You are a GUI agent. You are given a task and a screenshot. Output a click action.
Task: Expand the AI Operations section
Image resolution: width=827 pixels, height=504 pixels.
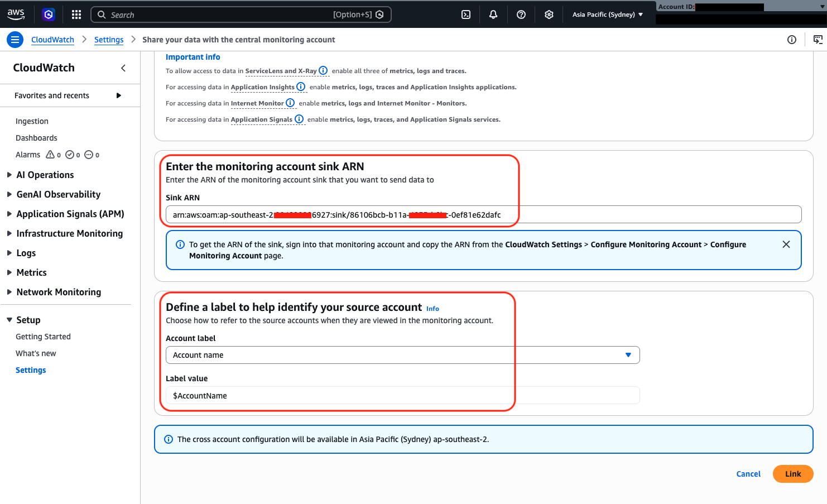click(x=9, y=175)
